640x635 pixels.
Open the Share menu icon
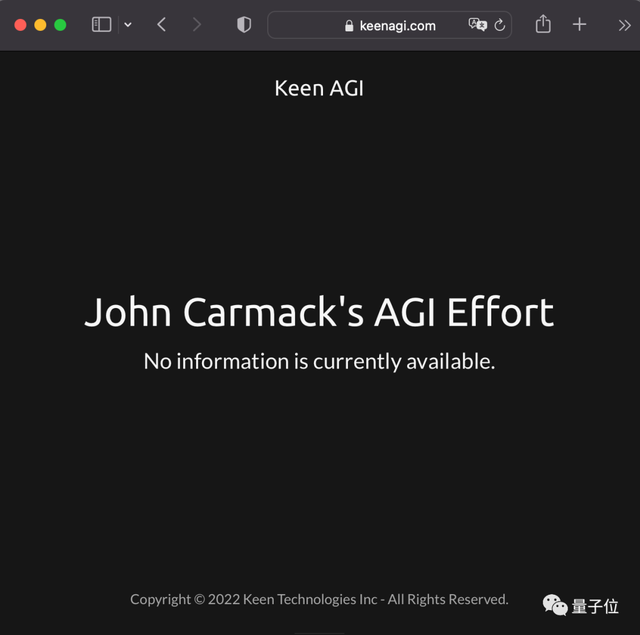click(543, 24)
